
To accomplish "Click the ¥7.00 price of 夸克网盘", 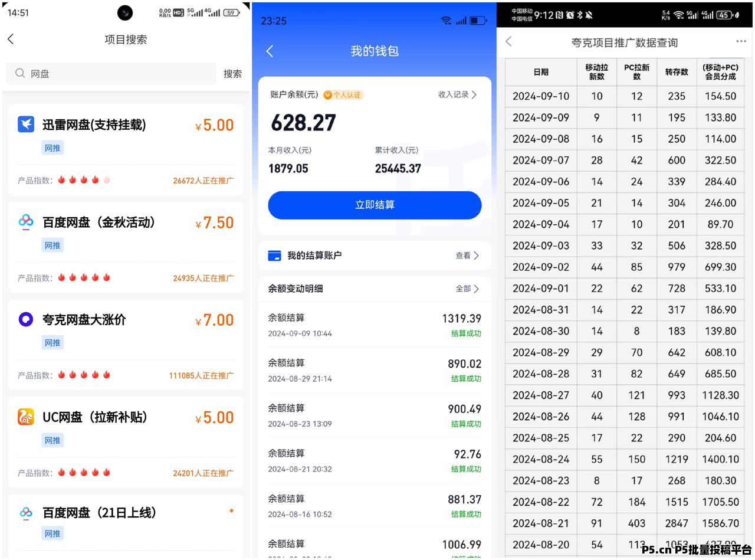I will click(215, 320).
